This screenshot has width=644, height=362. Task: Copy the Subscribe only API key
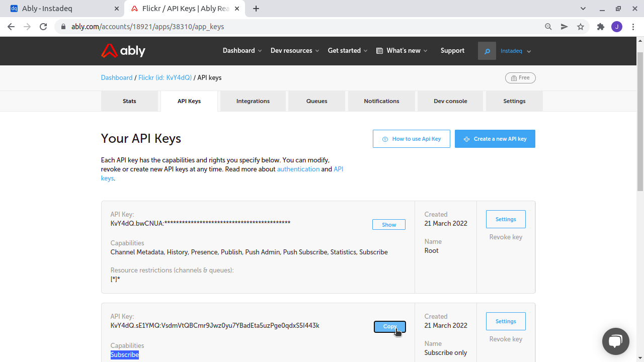390,327
